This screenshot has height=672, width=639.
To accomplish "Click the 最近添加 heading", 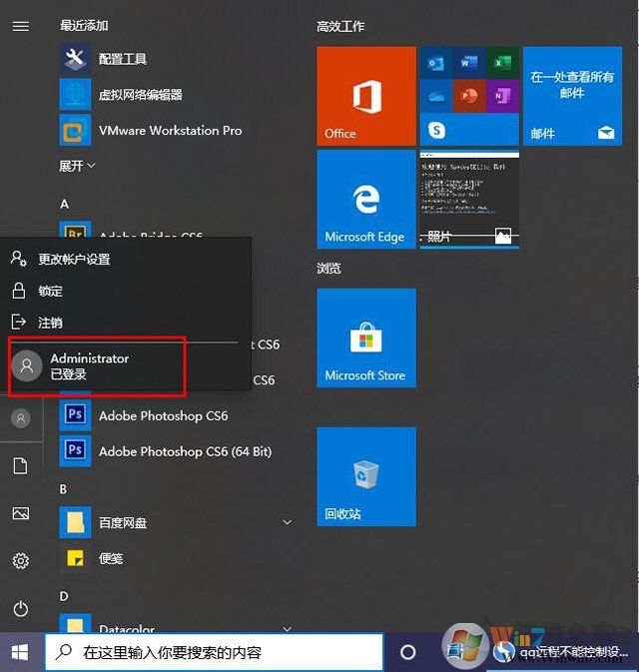I will coord(84,26).
